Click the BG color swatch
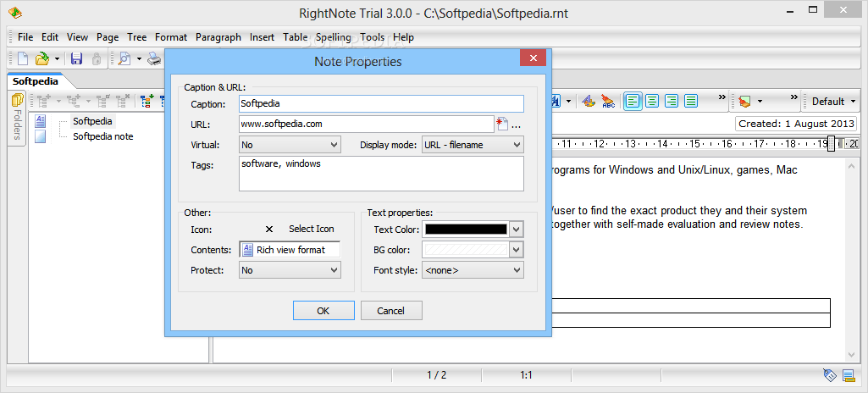868x393 pixels. tap(466, 250)
